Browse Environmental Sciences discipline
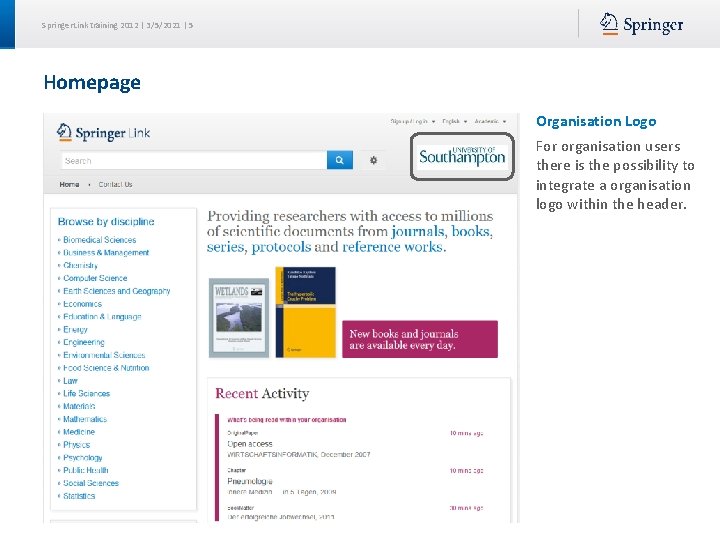The height and width of the screenshot is (540, 720). (104, 355)
